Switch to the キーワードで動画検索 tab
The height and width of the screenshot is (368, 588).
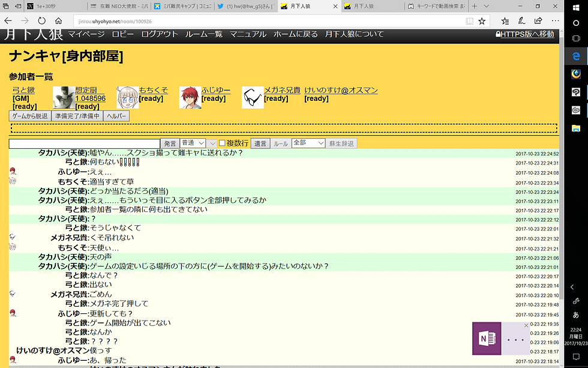[x=436, y=6]
